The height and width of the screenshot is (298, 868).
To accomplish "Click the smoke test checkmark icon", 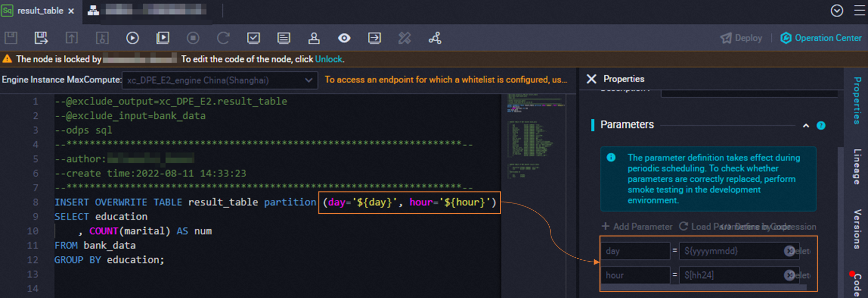I will pos(254,38).
